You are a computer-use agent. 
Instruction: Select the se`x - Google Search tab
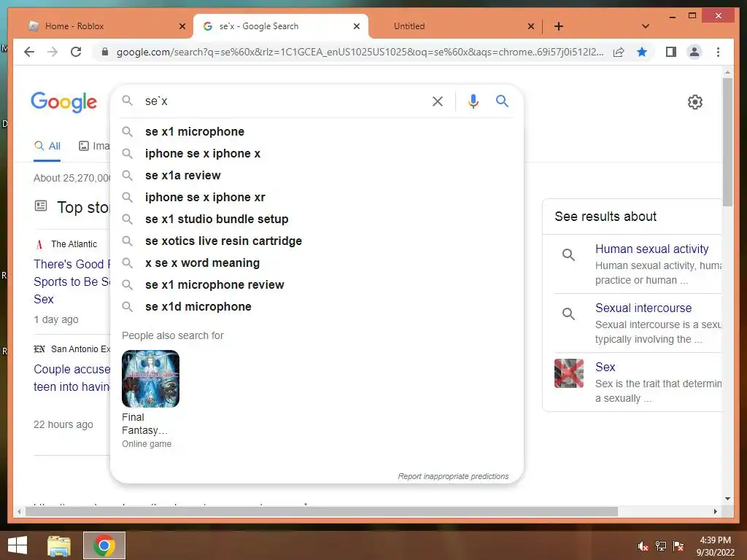(281, 26)
